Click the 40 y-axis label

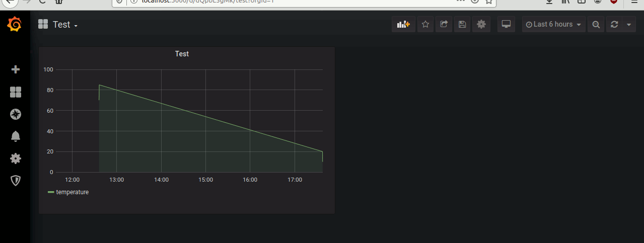click(50, 131)
